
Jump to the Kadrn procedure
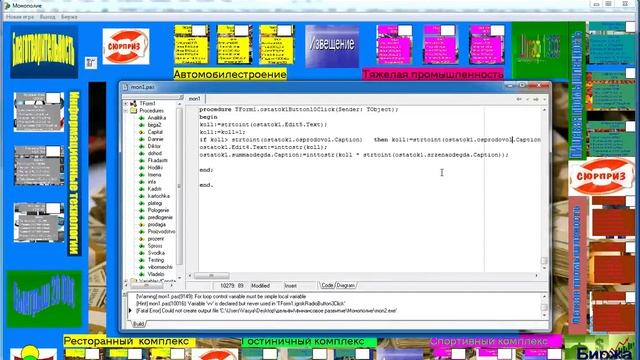tap(154, 189)
